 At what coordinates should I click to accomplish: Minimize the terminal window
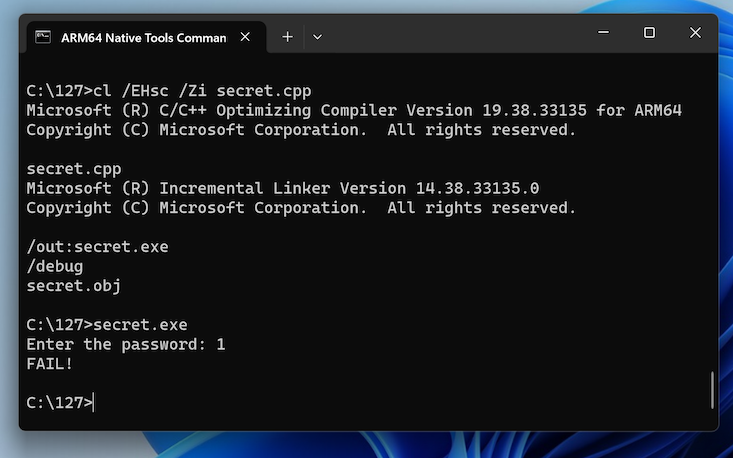602,33
